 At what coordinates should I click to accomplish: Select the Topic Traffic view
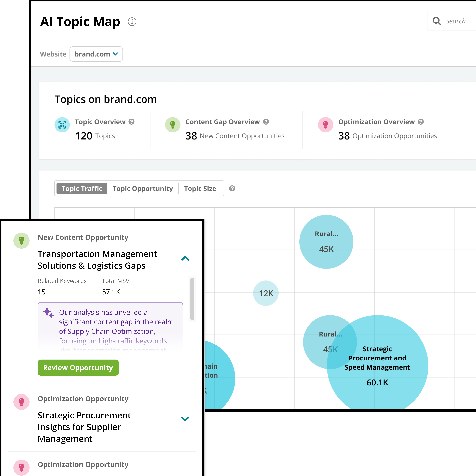coord(82,188)
